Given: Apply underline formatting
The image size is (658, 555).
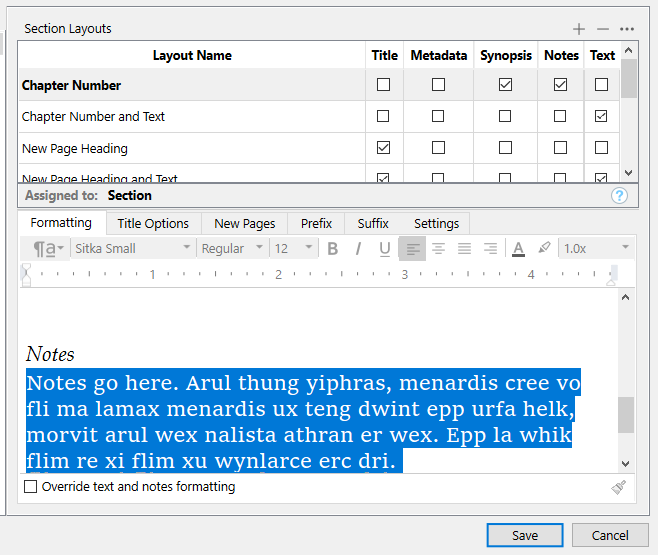Looking at the screenshot, I should pos(384,249).
